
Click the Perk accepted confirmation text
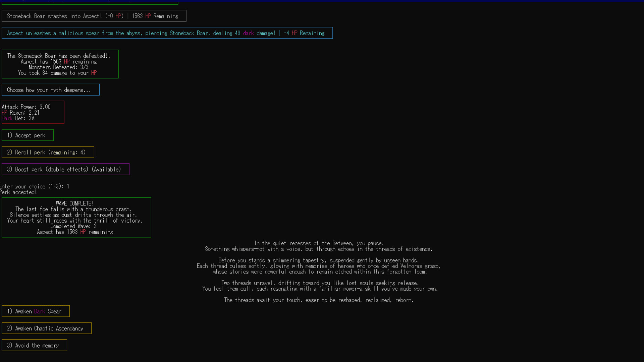[x=18, y=192]
